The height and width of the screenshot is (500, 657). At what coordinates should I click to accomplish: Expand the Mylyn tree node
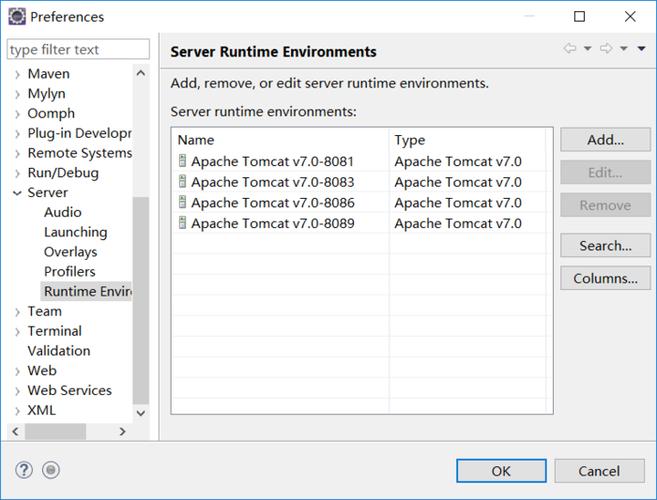[x=17, y=94]
